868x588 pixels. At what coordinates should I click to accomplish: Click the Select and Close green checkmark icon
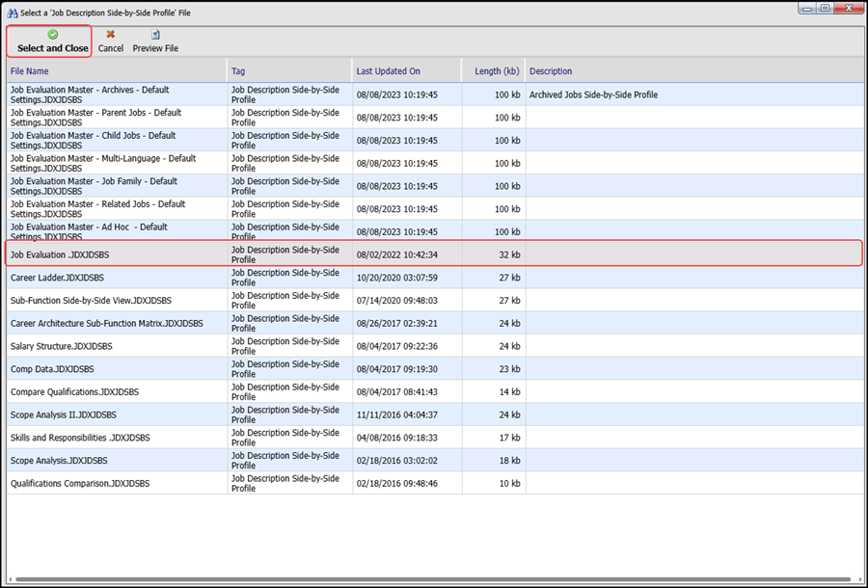click(53, 35)
